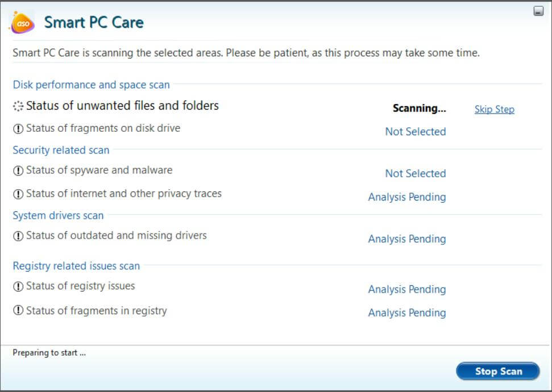This screenshot has width=552, height=392.
Task: Click the info icon beside internet privacy traces
Action: tap(18, 194)
